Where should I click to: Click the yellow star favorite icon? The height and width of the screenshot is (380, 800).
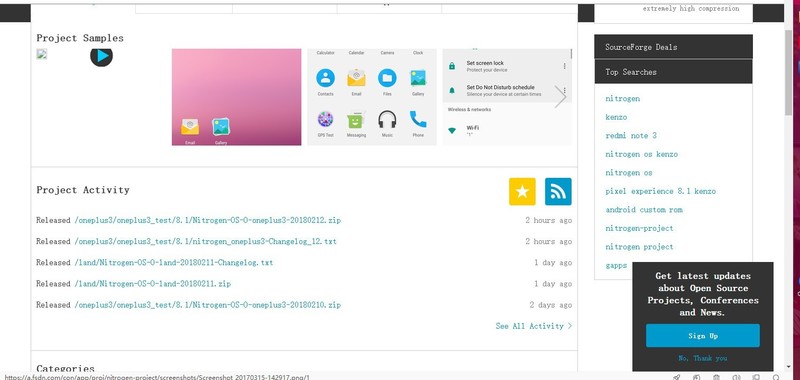522,191
